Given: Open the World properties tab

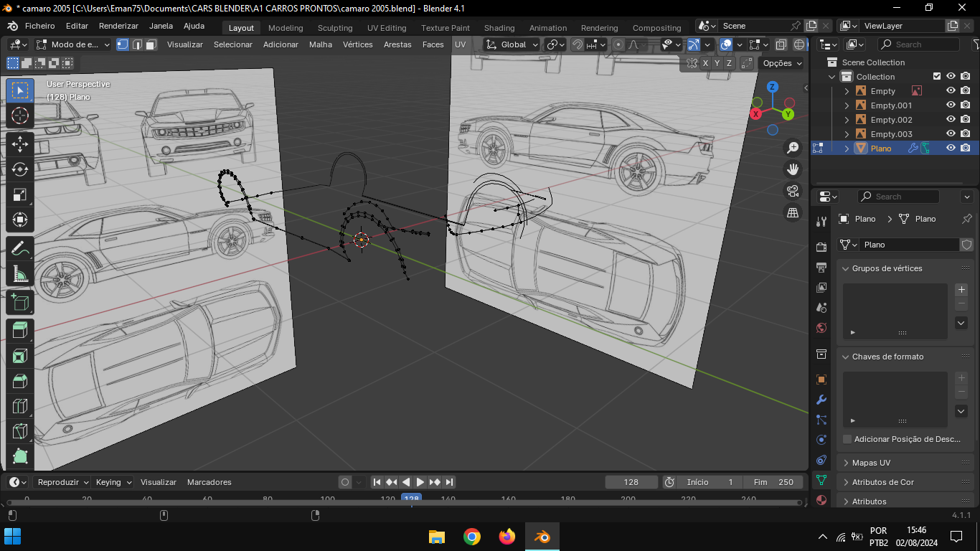Looking at the screenshot, I should tap(821, 328).
